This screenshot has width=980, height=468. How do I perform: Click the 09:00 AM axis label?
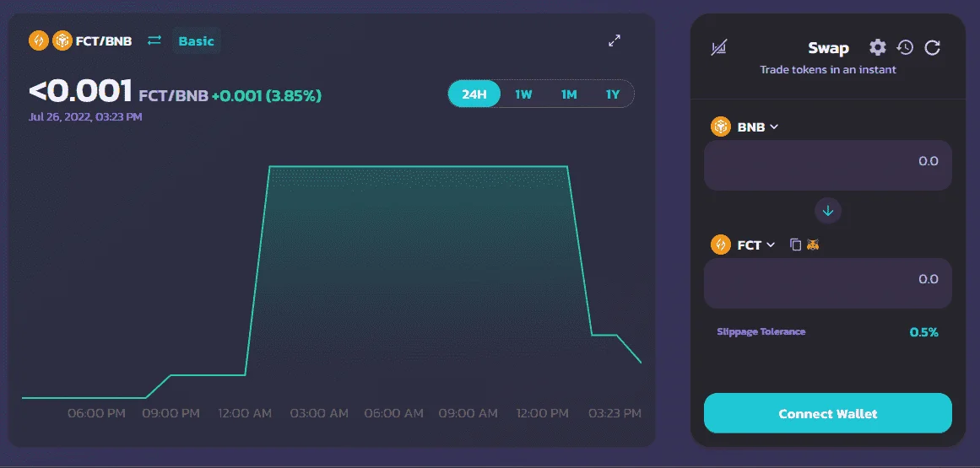[468, 413]
